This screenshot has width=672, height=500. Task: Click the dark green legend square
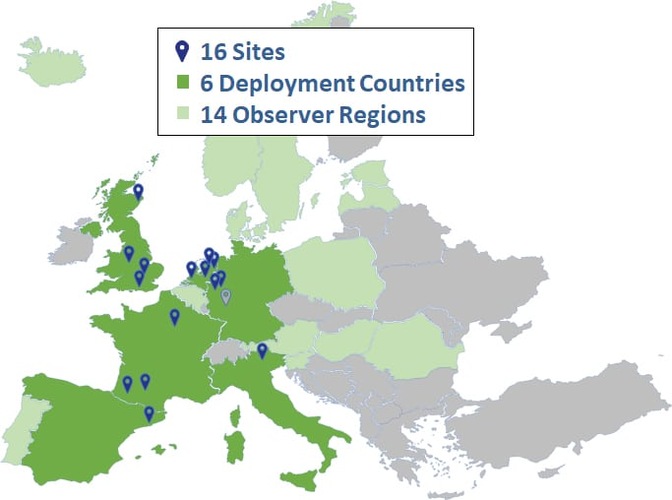click(182, 83)
